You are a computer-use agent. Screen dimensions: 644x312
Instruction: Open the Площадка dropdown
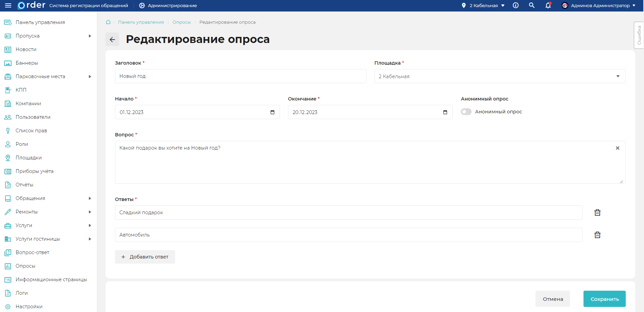click(x=618, y=76)
